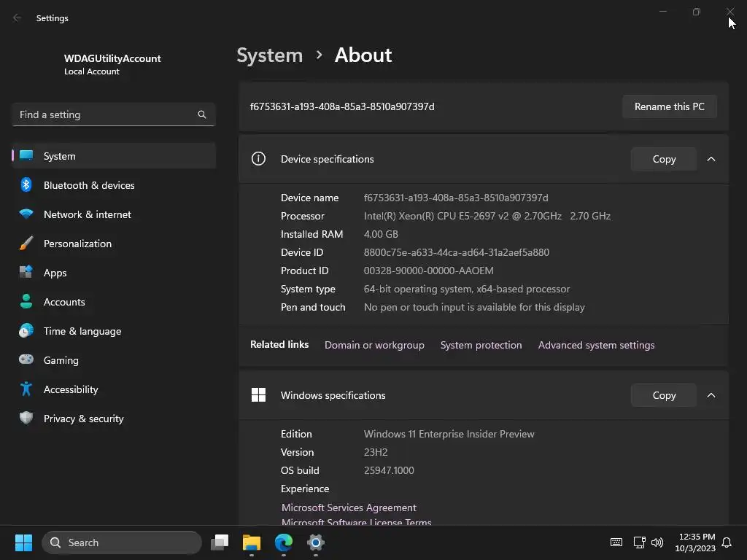Click the Installed RAM value 4.00 GB
Image resolution: width=747 pixels, height=560 pixels.
pyautogui.click(x=381, y=234)
